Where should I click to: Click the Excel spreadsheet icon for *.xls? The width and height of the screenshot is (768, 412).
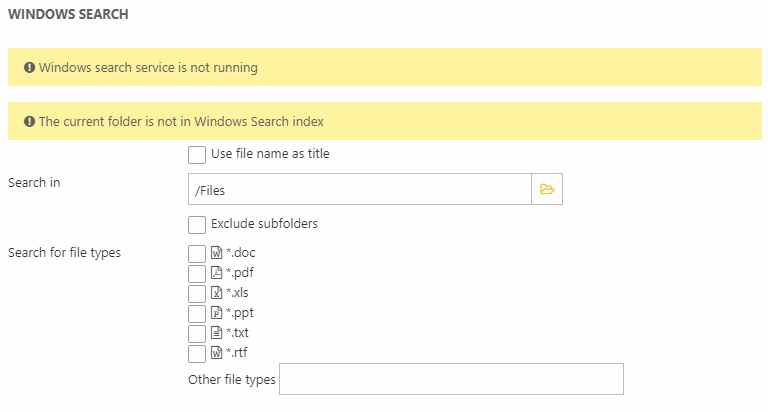point(216,293)
